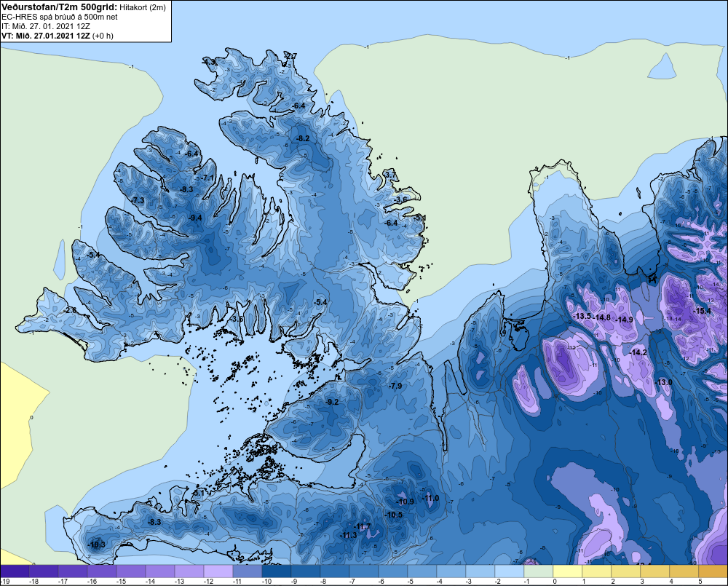Click the -11.3 temperature label
This screenshot has height=586, width=728.
[348, 535]
